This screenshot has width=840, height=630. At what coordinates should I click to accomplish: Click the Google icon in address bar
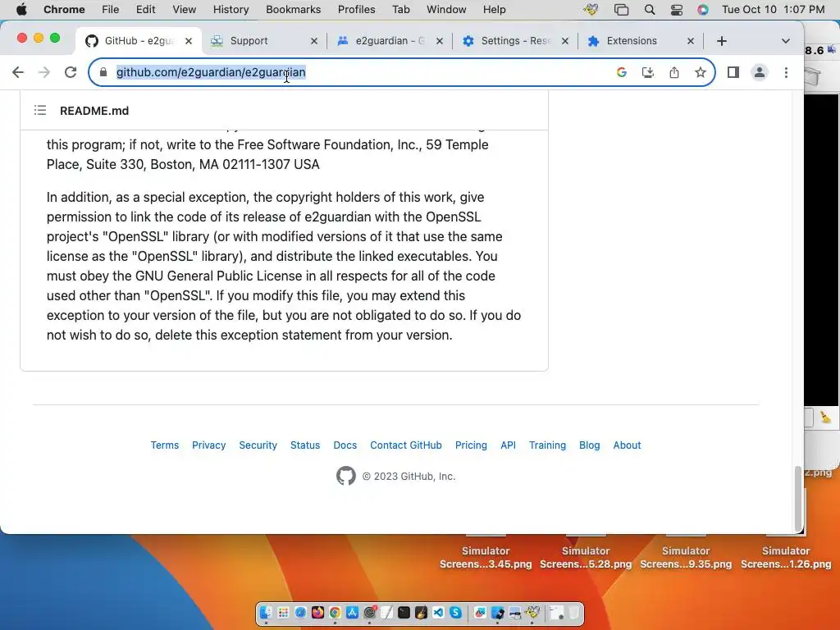[x=622, y=72]
